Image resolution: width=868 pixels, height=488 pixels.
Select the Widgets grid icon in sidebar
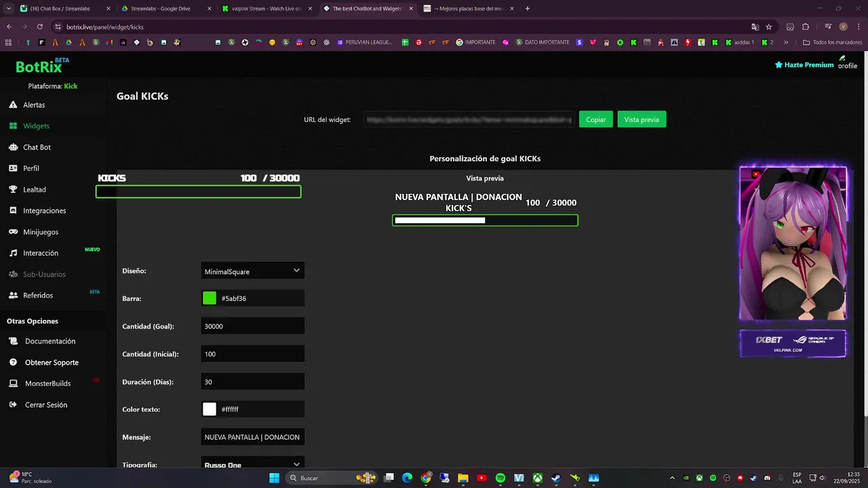pos(13,126)
